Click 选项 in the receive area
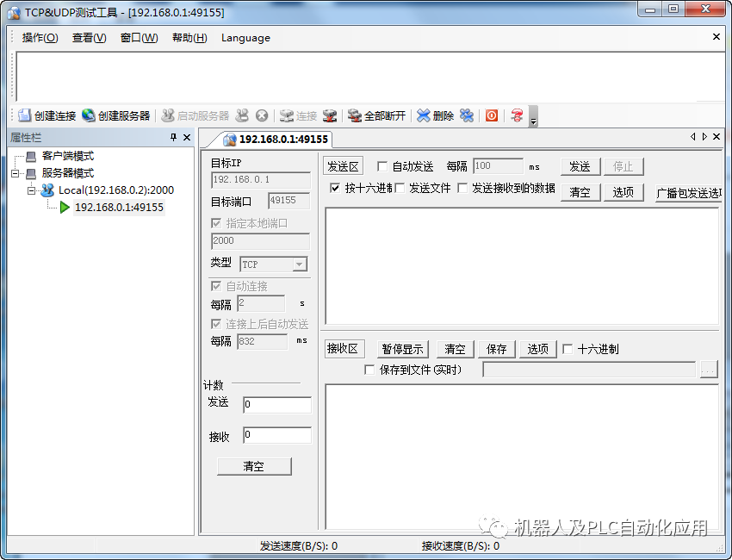This screenshot has width=732, height=560. [537, 350]
